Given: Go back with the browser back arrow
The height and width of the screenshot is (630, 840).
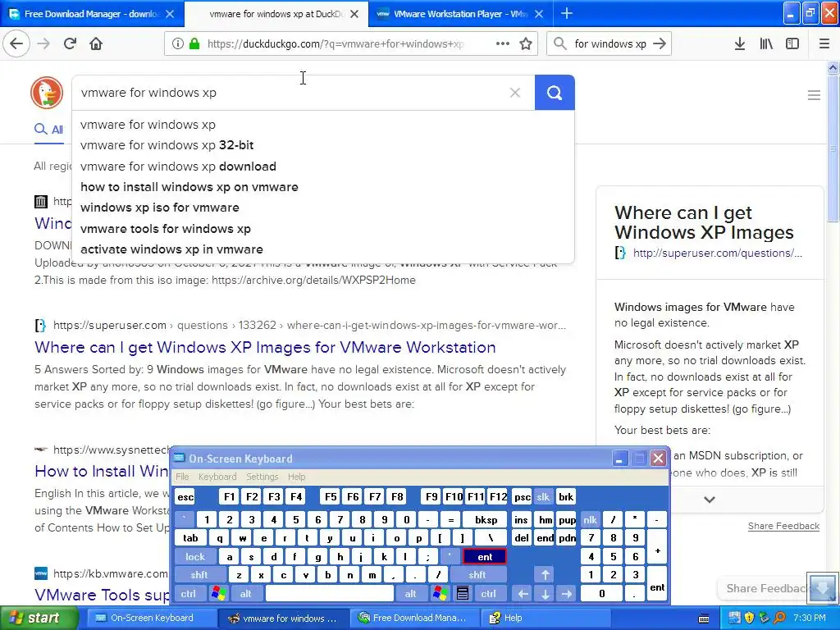Looking at the screenshot, I should tap(16, 43).
